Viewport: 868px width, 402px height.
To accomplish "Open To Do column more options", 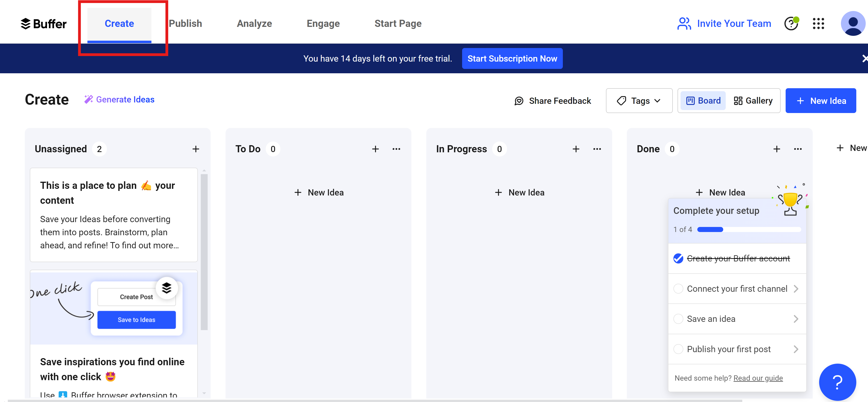I will [x=396, y=149].
